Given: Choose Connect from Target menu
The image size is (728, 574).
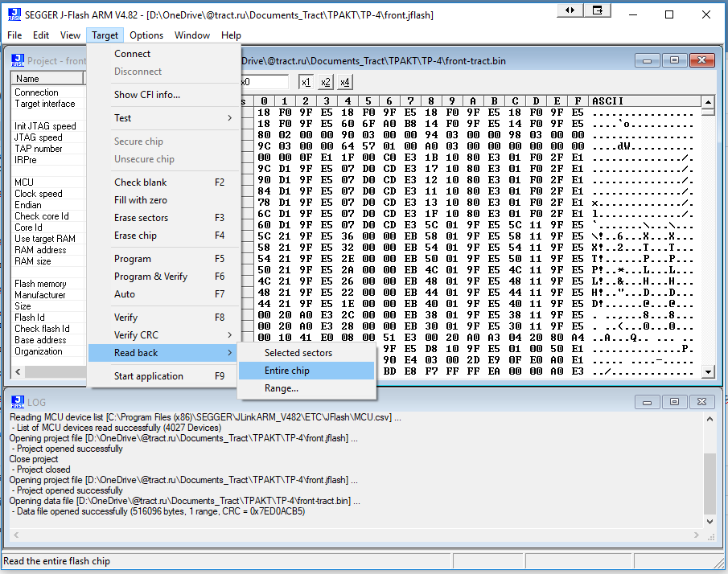Looking at the screenshot, I should tap(163, 54).
